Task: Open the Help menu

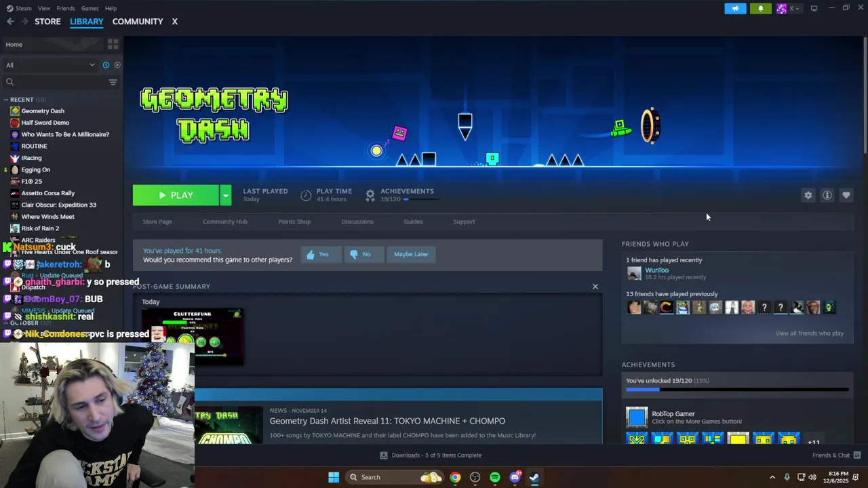Action: tap(111, 8)
